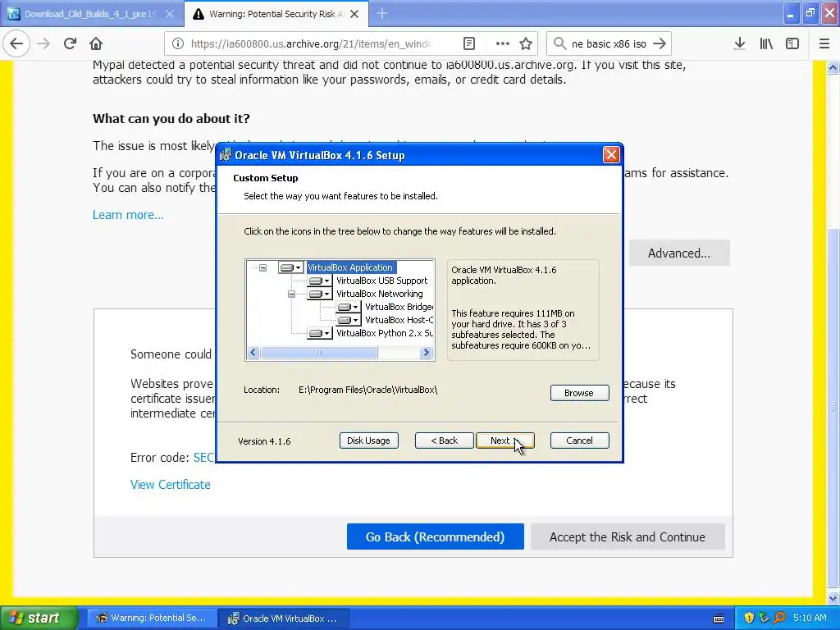This screenshot has height=630, width=840.
Task: Open site information icon in address bar
Action: point(177,43)
